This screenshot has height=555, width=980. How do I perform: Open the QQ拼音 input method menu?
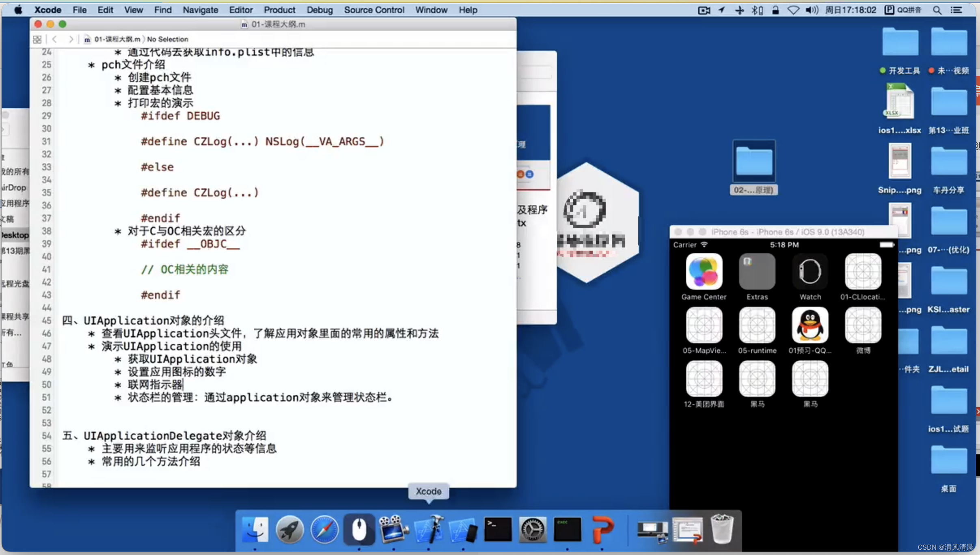coord(903,10)
